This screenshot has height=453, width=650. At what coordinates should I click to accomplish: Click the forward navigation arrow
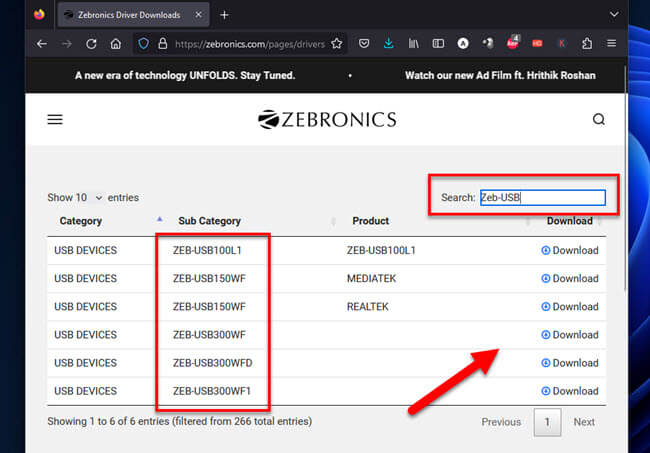click(x=66, y=44)
